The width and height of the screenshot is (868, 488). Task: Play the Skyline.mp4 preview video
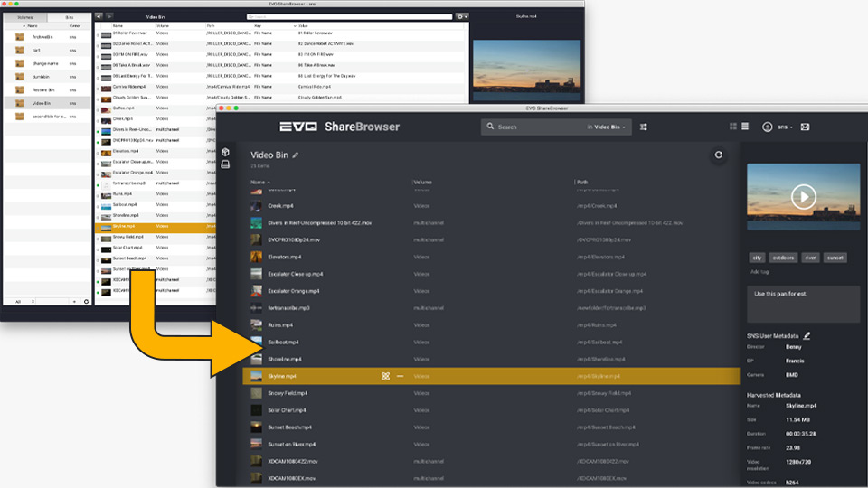click(803, 196)
